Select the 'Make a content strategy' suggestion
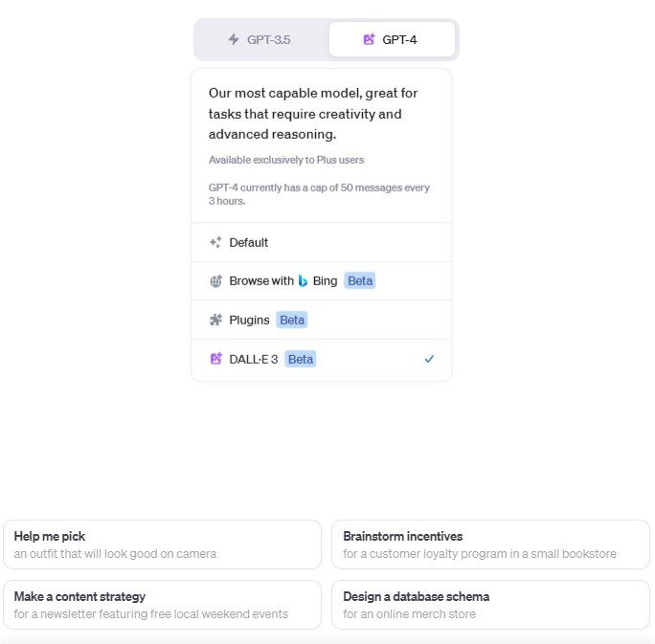 pos(162,605)
